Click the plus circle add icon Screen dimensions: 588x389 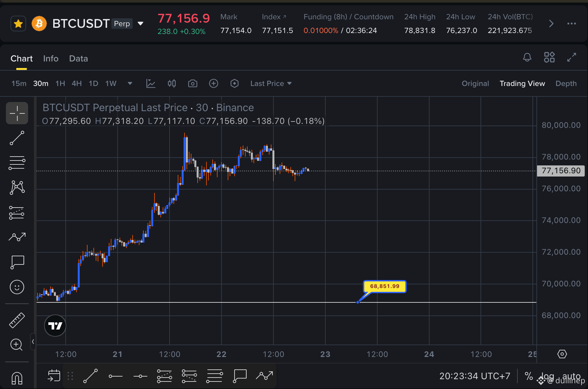[x=213, y=83]
